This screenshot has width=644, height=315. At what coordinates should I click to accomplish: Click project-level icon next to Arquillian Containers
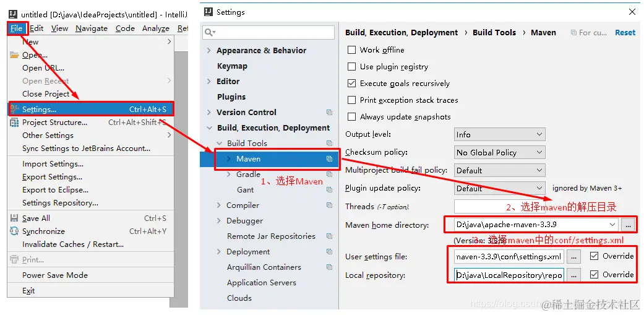(329, 267)
